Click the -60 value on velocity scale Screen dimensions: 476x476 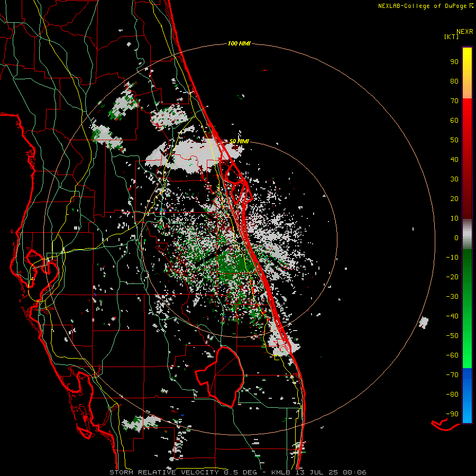tap(452, 355)
